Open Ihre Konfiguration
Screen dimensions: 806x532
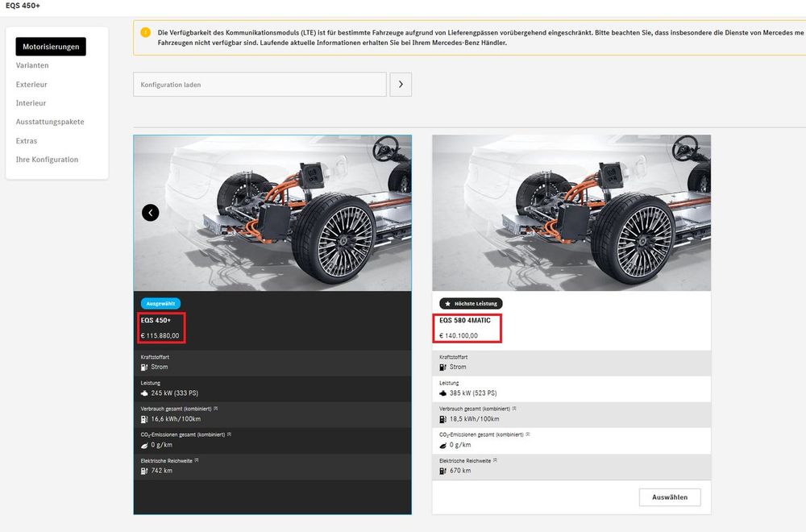click(x=48, y=160)
